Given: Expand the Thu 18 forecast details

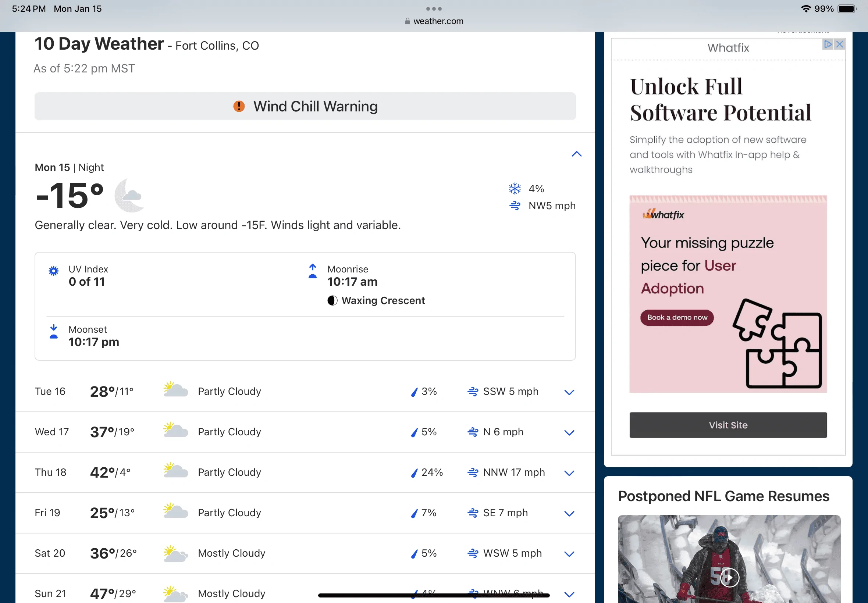Looking at the screenshot, I should 569,473.
